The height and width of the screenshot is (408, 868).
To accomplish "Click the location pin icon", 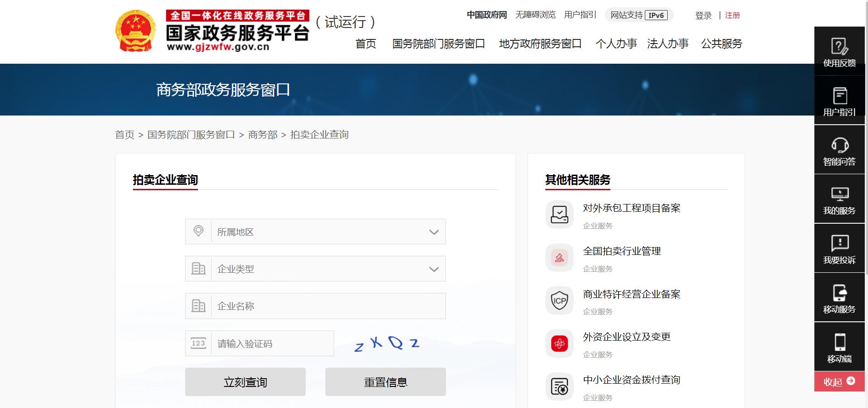I will 198,231.
